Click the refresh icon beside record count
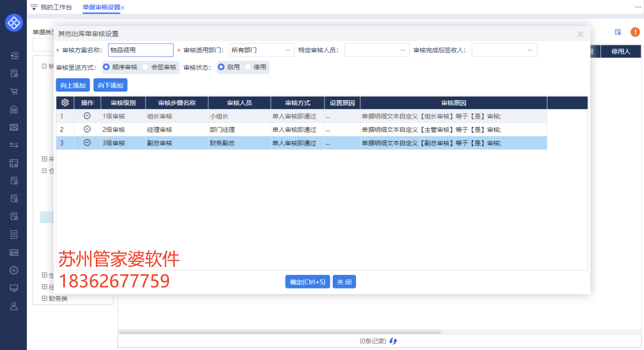The width and height of the screenshot is (644, 350). [x=393, y=341]
